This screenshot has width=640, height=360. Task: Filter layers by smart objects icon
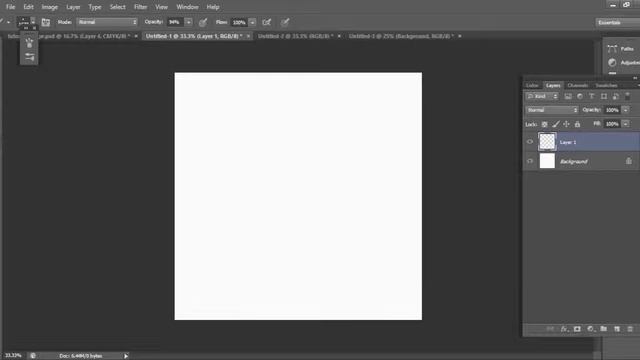pos(616,96)
